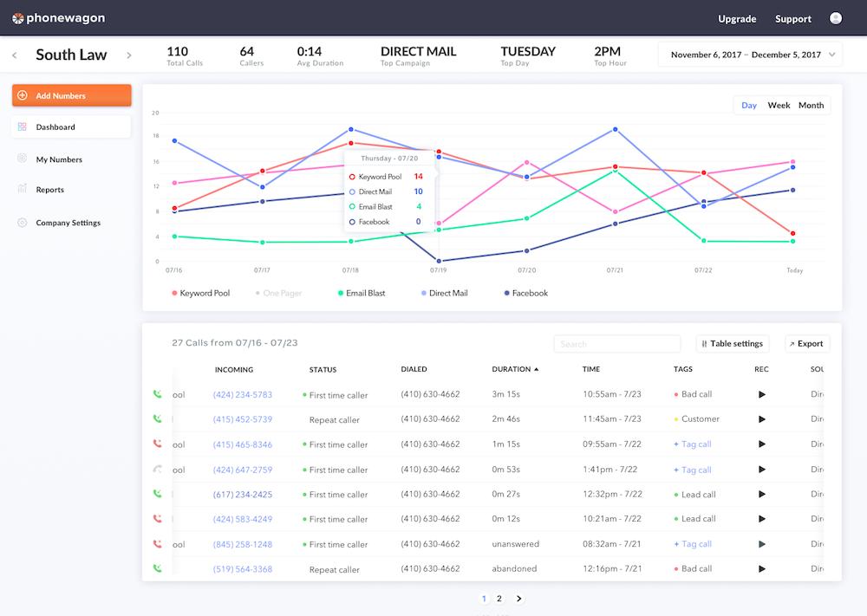Tag the call from (415) 465-8346
Screen dimensions: 867x616
[692, 444]
